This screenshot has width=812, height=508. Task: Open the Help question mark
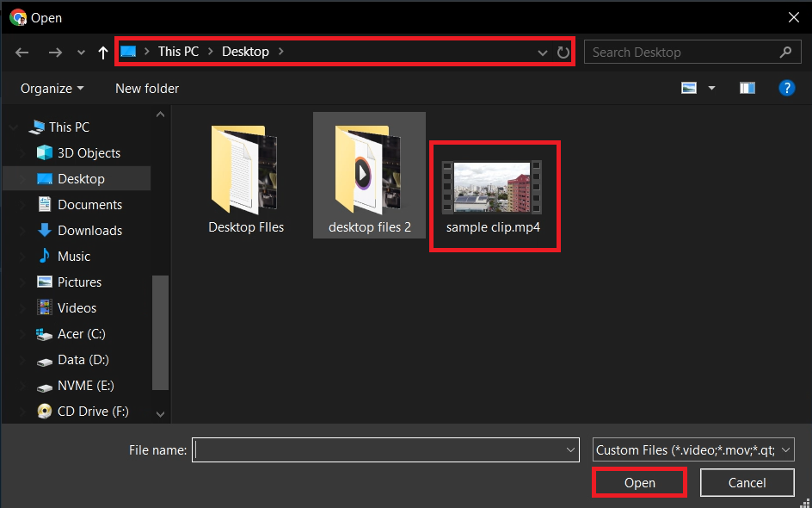point(787,87)
